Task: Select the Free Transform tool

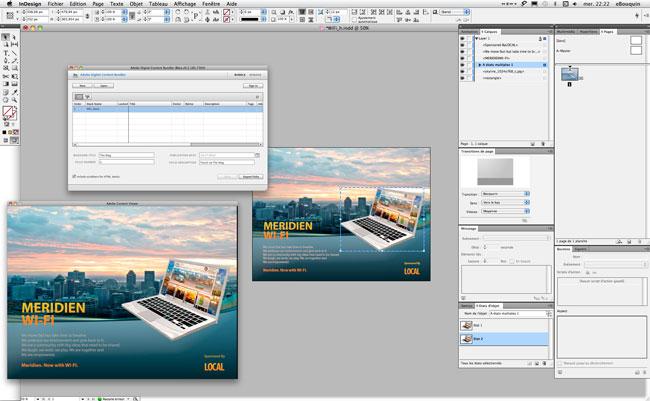Action: coord(14,76)
